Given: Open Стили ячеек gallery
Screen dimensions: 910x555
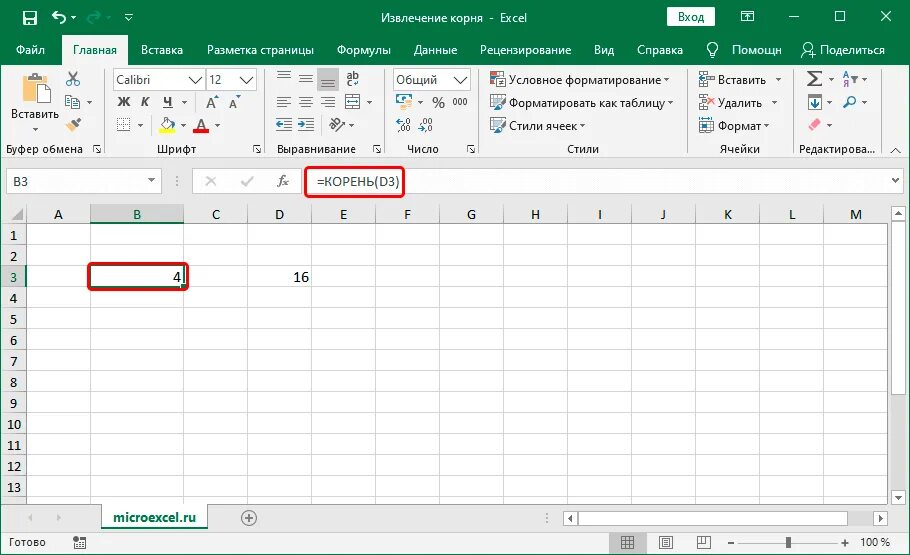Looking at the screenshot, I should [x=537, y=125].
